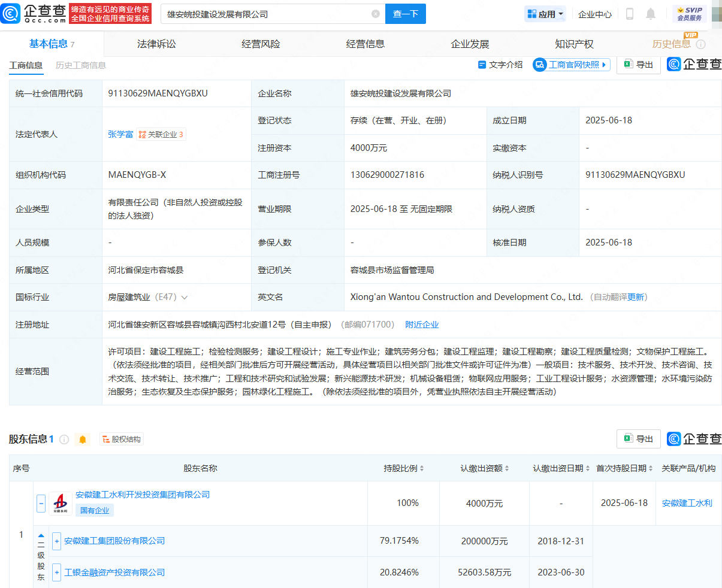Open 附近企业 nearby companies link
The image size is (722, 588).
[x=422, y=325]
